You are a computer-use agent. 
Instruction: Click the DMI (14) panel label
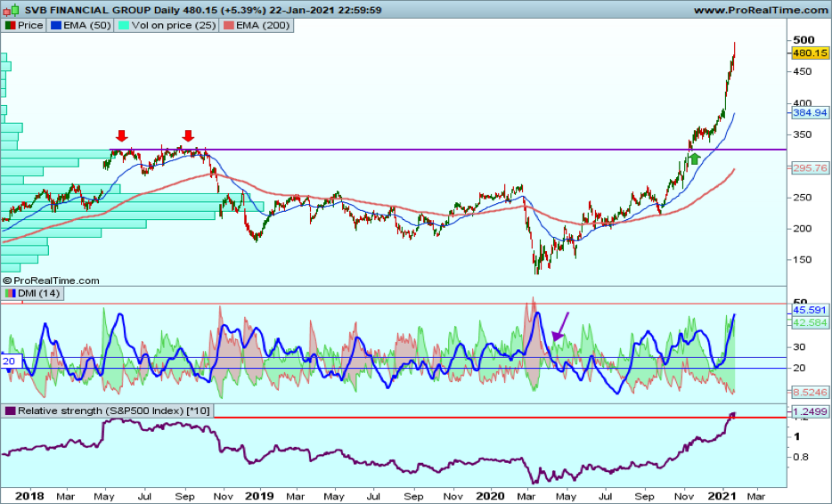[32, 293]
